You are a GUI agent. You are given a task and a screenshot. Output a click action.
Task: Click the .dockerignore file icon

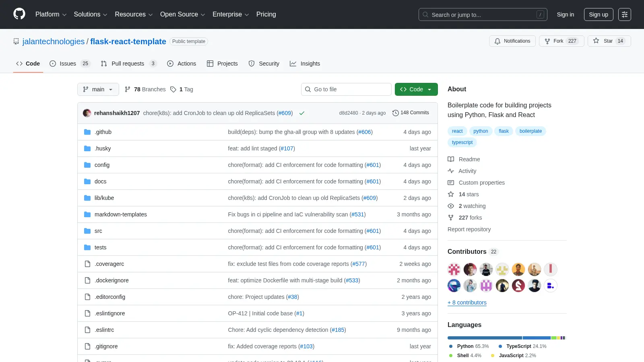tap(87, 280)
